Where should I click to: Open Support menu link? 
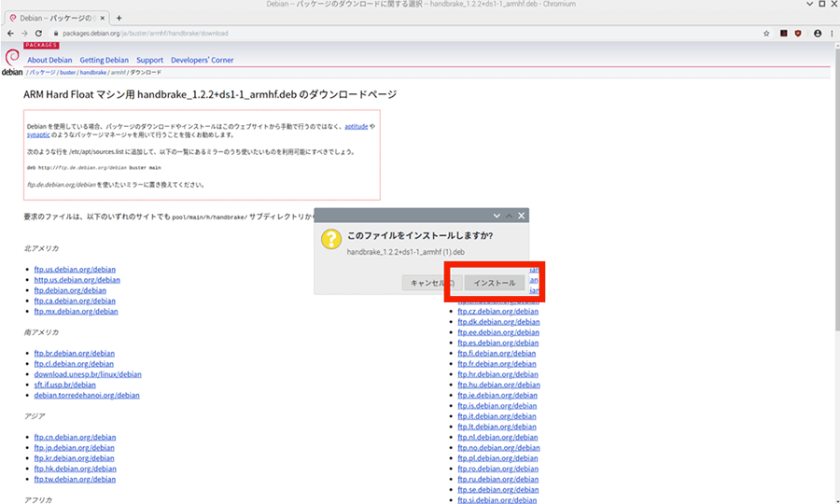(149, 60)
